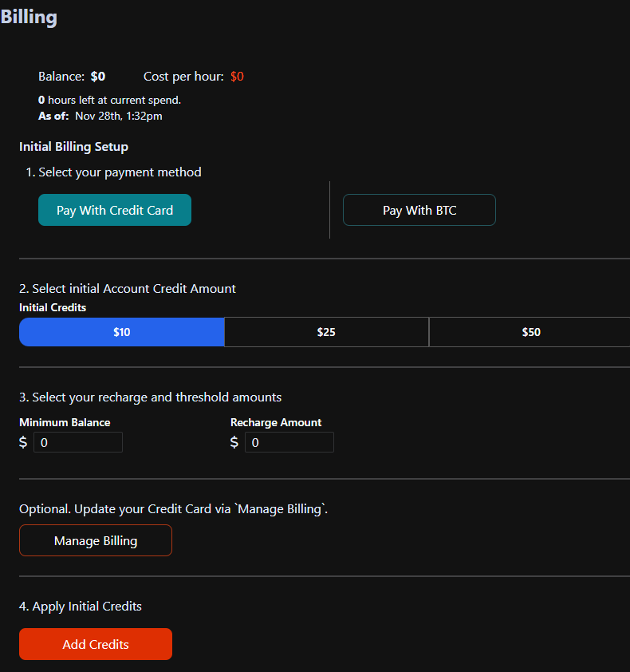This screenshot has height=672, width=630.
Task: Click the Pay With Credit Card button
Action: point(114,210)
